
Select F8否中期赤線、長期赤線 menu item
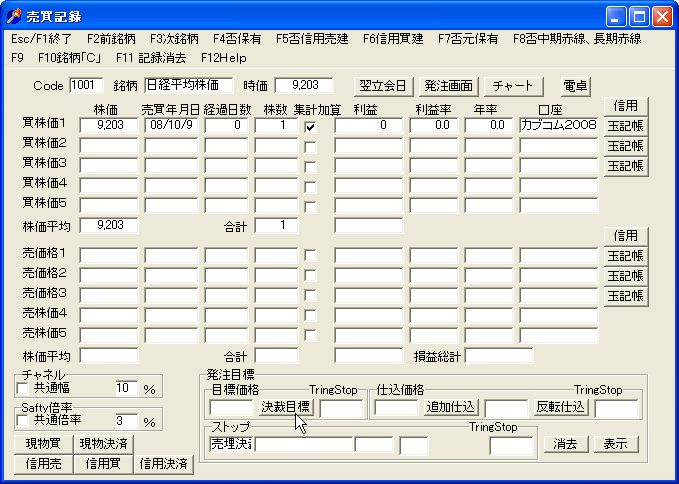(577, 39)
